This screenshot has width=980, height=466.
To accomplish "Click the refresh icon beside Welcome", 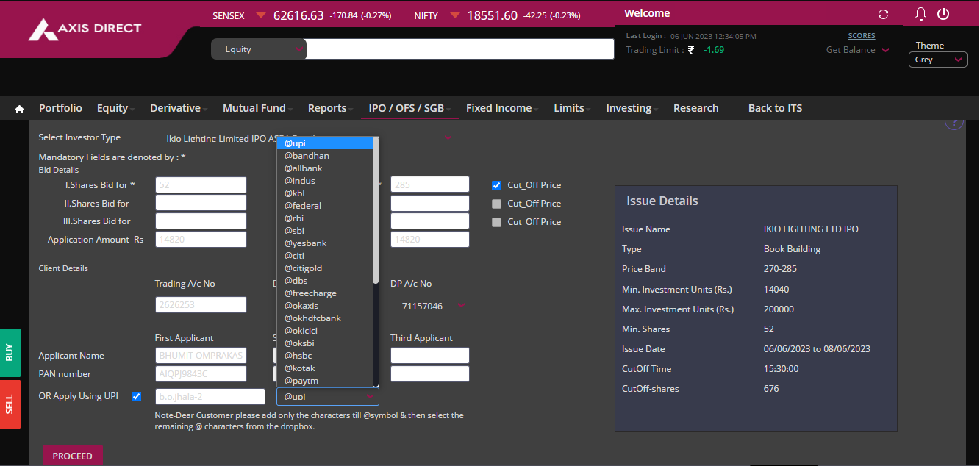I will tap(883, 15).
